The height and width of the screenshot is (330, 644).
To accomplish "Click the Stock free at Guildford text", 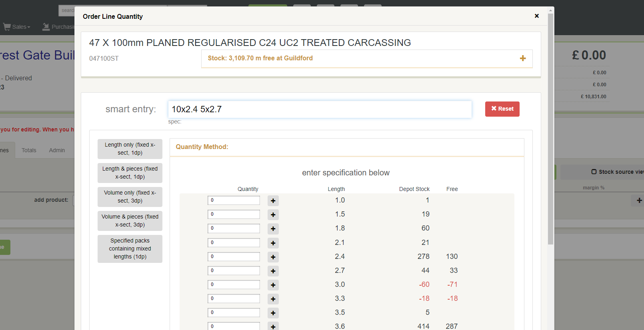I will point(260,58).
